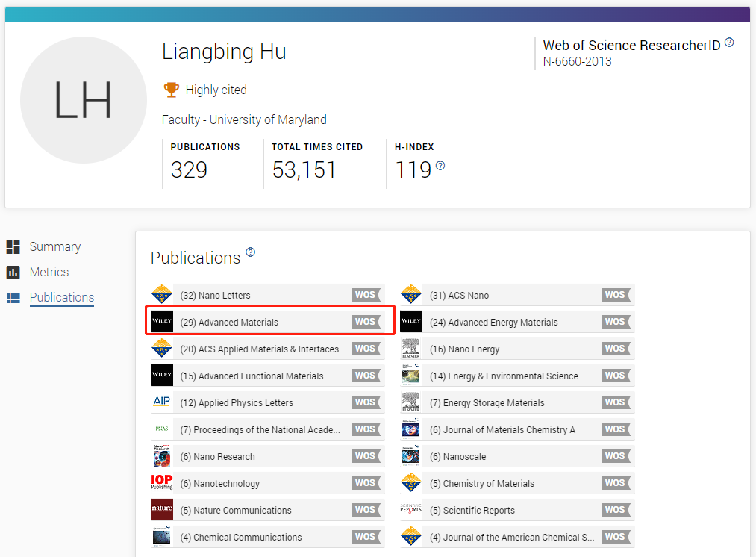Open the Summary section

click(x=55, y=247)
